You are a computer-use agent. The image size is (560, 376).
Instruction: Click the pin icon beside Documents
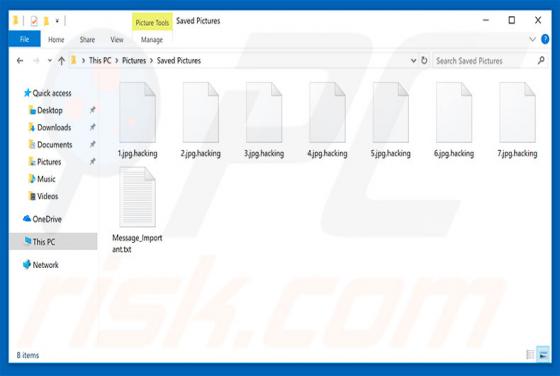(92, 144)
